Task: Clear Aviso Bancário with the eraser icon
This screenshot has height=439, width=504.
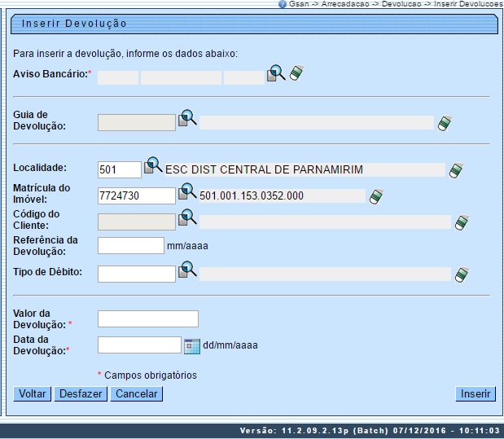Action: click(296, 73)
